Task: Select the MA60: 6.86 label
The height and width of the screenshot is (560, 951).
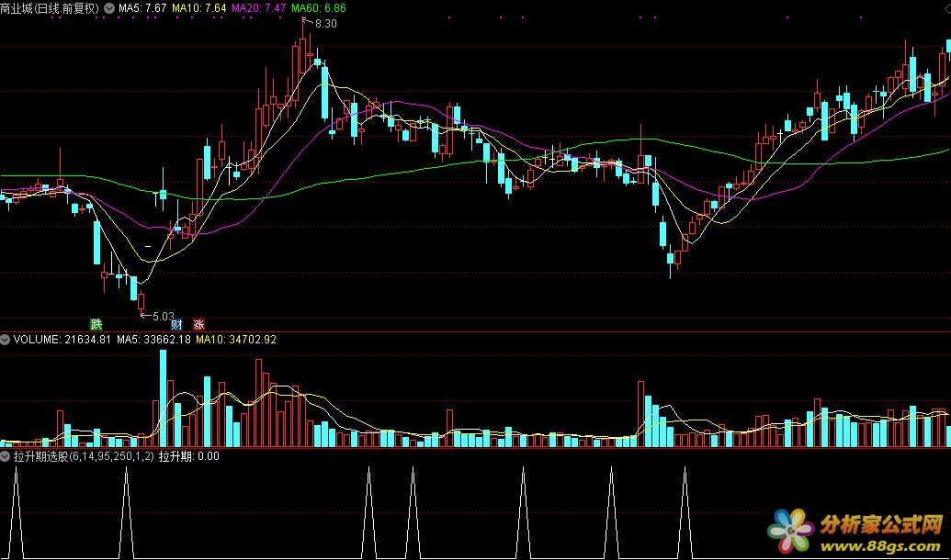Action: tap(319, 8)
